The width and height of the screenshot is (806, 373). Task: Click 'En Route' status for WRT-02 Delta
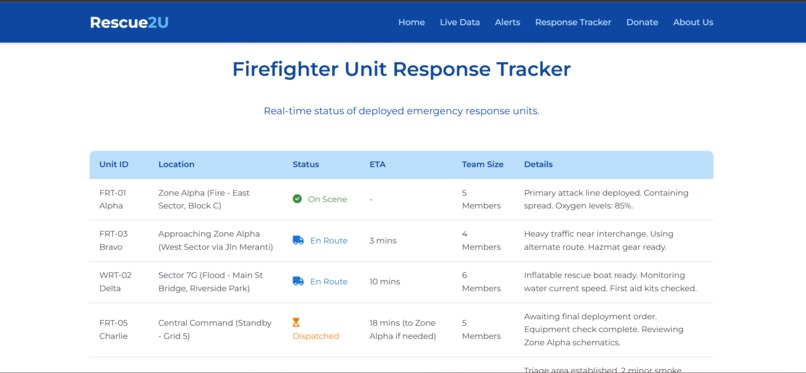pyautogui.click(x=329, y=282)
